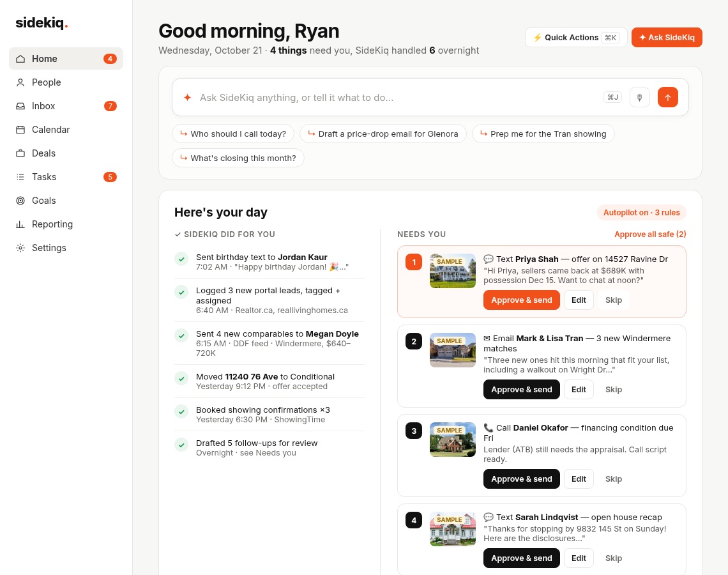Click the checkmark beside 'Drafted 5 follow-ups'

coord(181,445)
